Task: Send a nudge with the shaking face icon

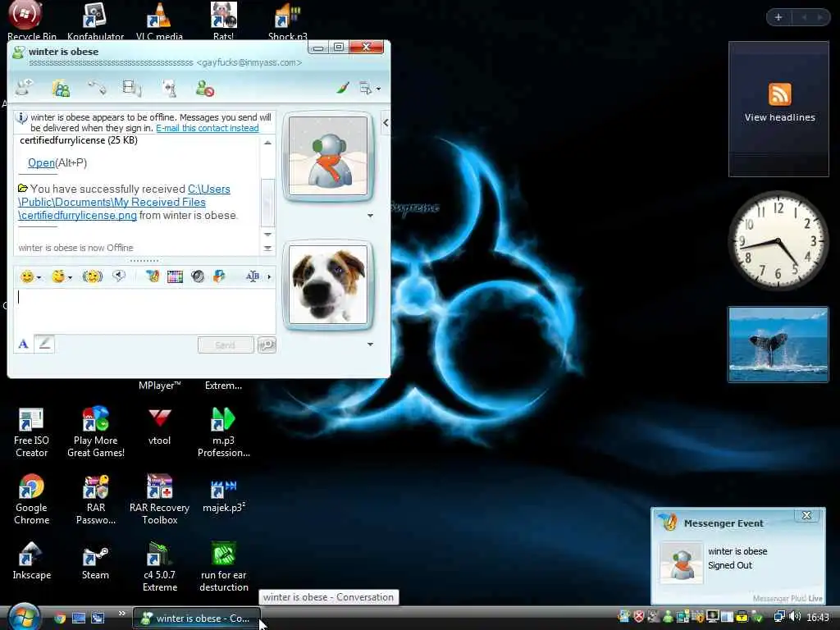Action: tap(92, 276)
